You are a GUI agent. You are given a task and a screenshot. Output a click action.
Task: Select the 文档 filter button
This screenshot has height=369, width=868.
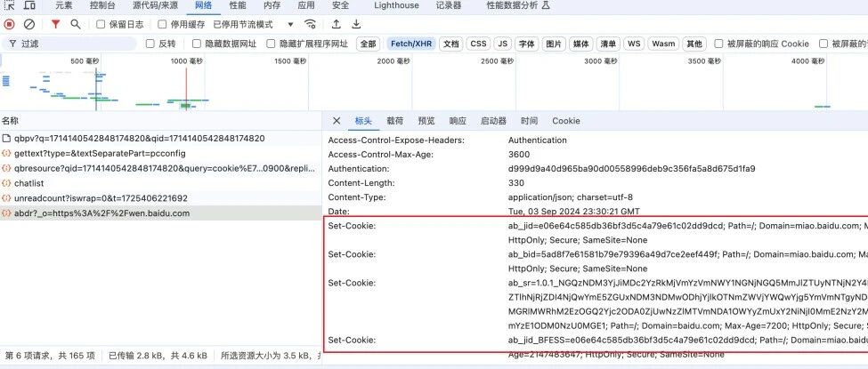coord(451,44)
